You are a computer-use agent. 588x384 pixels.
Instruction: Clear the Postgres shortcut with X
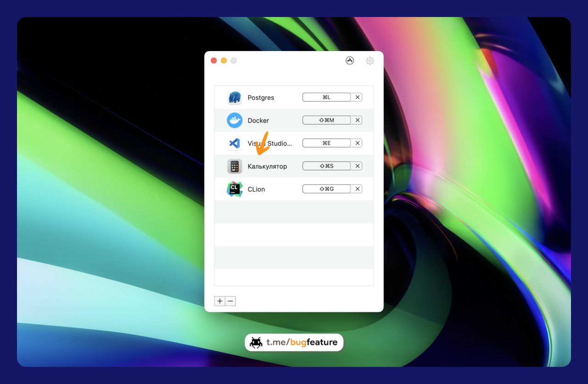click(357, 97)
